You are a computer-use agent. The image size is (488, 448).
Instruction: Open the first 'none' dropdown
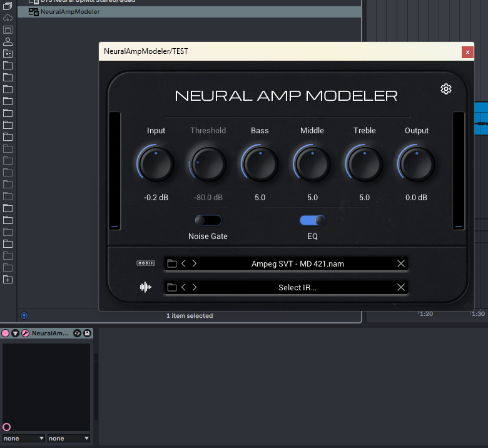pos(24,439)
